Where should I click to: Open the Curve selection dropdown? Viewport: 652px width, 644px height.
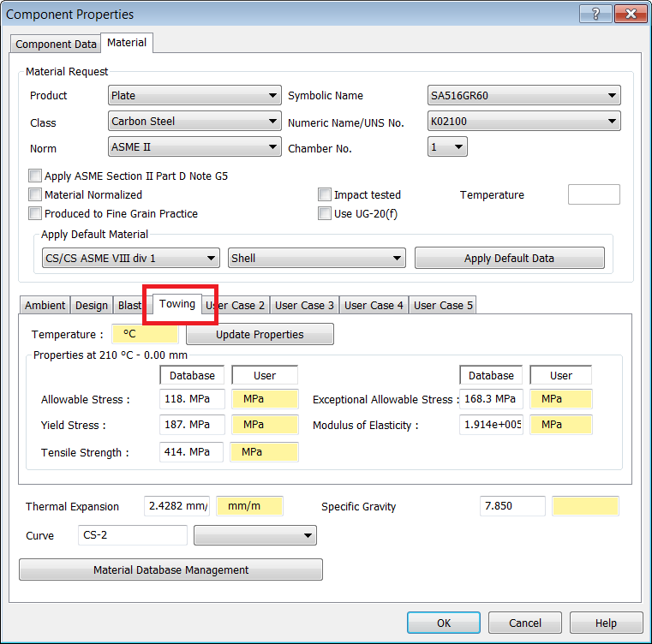255,536
